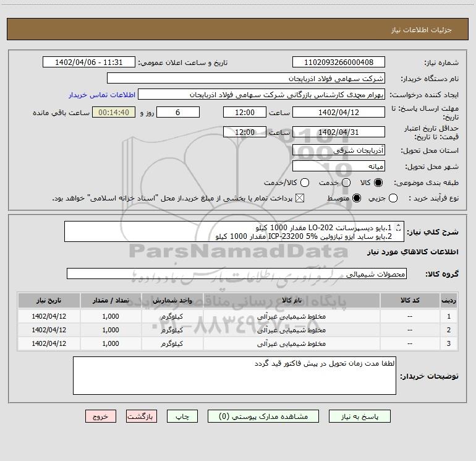
Task: Open مشاهده مدارک پیوستی (0) button
Action: tap(263, 416)
